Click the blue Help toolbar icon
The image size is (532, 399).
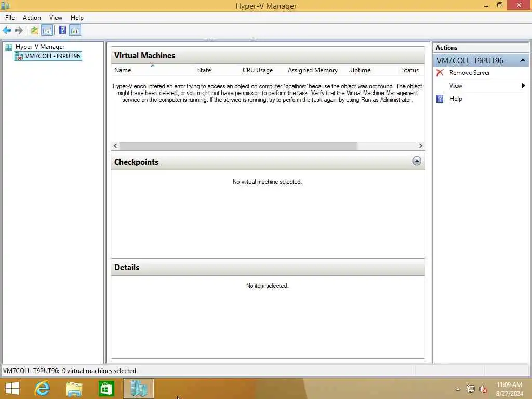tap(62, 31)
